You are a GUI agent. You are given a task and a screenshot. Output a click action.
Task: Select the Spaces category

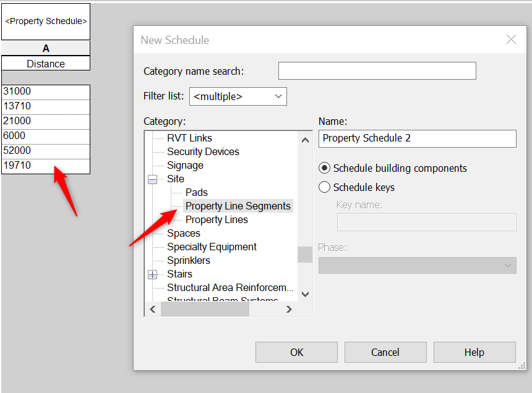(x=183, y=233)
